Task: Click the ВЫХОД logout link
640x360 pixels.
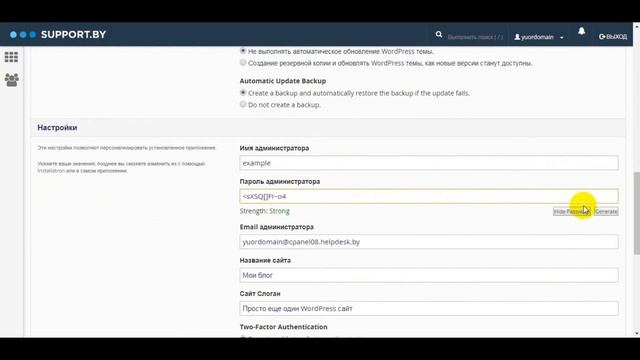Action: coord(613,37)
